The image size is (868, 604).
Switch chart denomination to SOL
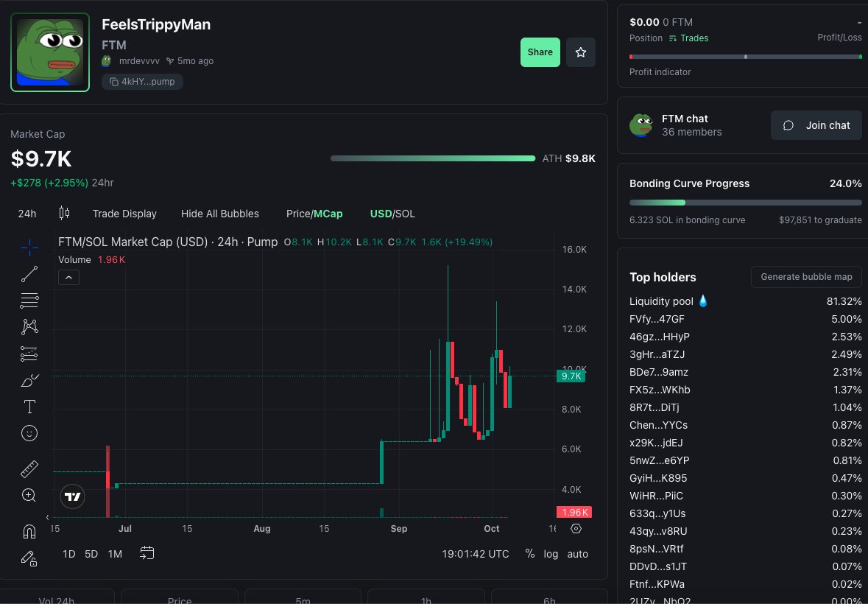click(405, 214)
